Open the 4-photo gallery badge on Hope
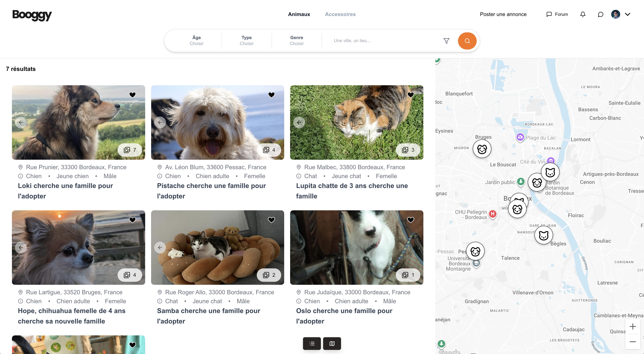Image resolution: width=644 pixels, height=354 pixels. (130, 275)
